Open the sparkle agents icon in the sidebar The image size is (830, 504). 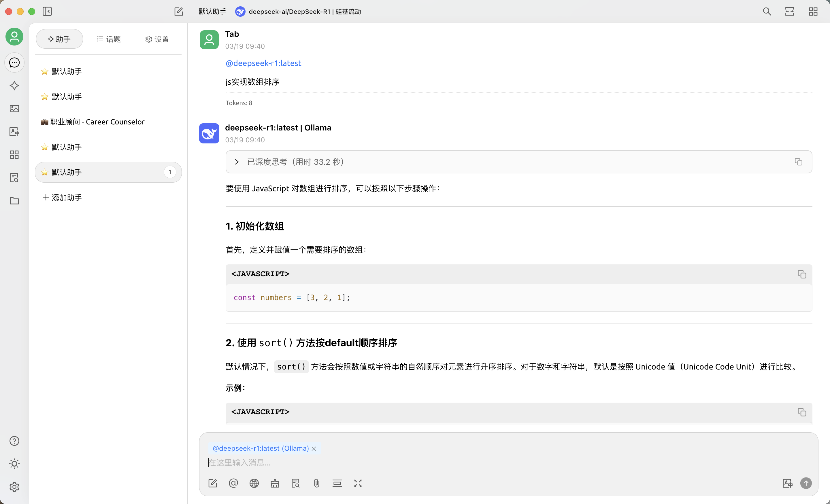point(14,86)
